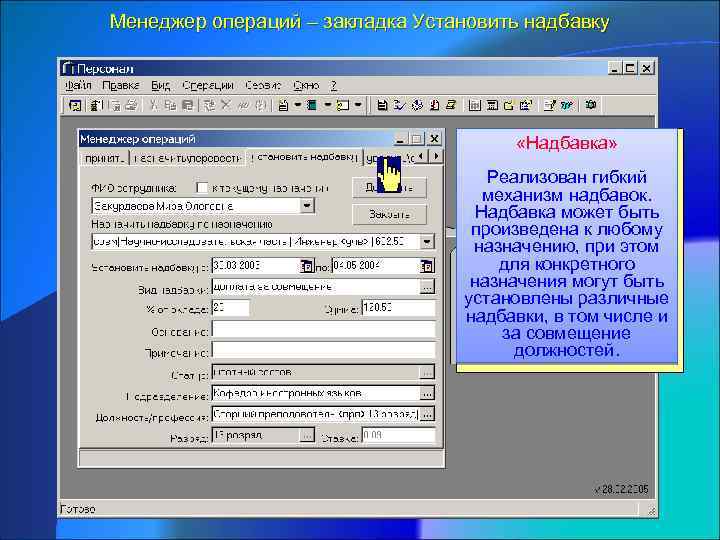Click the clipboard document toolbar icon before first dropdown arrow
720x540 pixels.
pyautogui.click(x=284, y=106)
